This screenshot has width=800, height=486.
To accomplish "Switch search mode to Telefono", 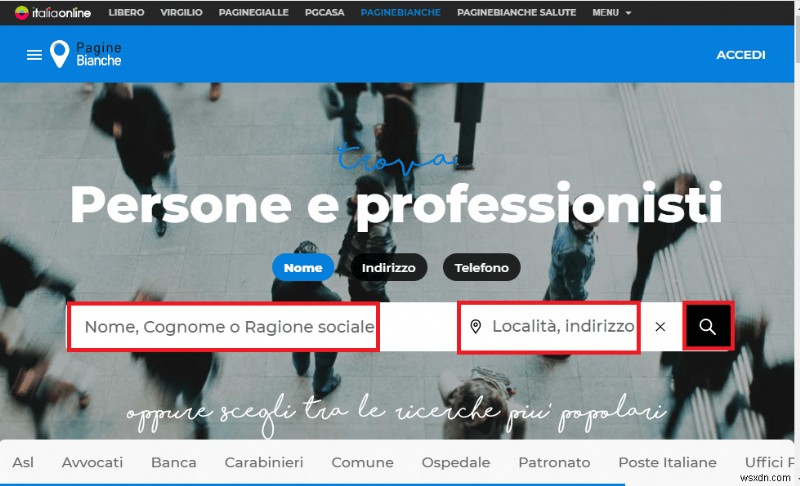I will [481, 267].
